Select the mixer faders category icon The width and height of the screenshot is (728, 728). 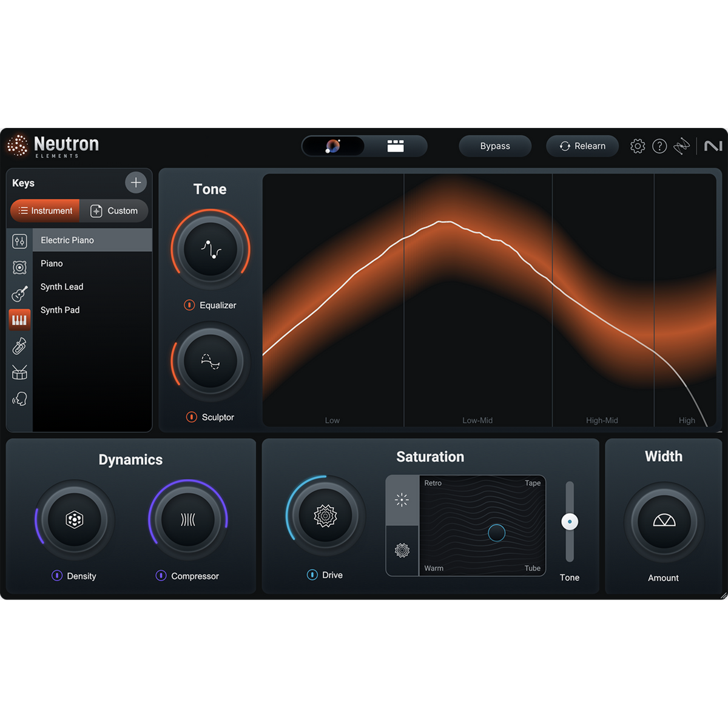(19, 241)
